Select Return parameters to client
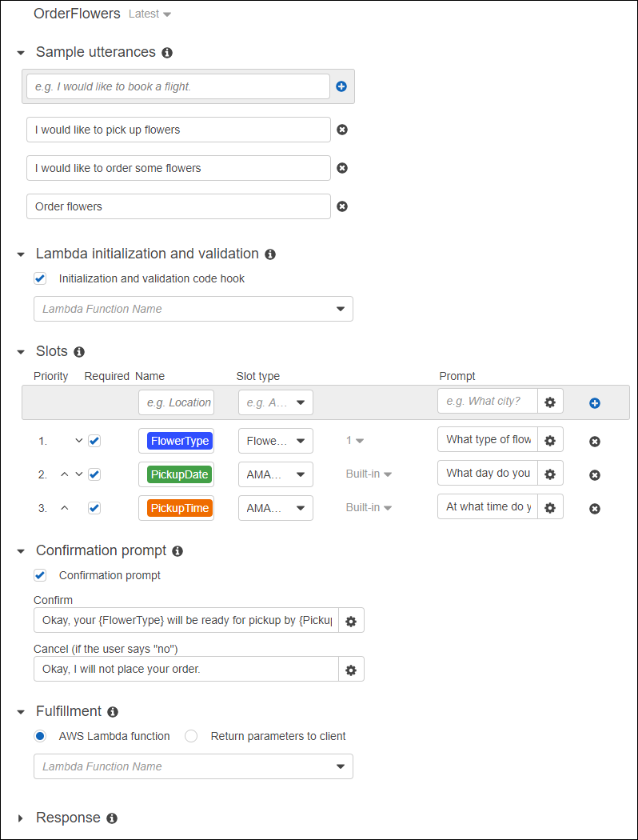638x840 pixels. 190,736
